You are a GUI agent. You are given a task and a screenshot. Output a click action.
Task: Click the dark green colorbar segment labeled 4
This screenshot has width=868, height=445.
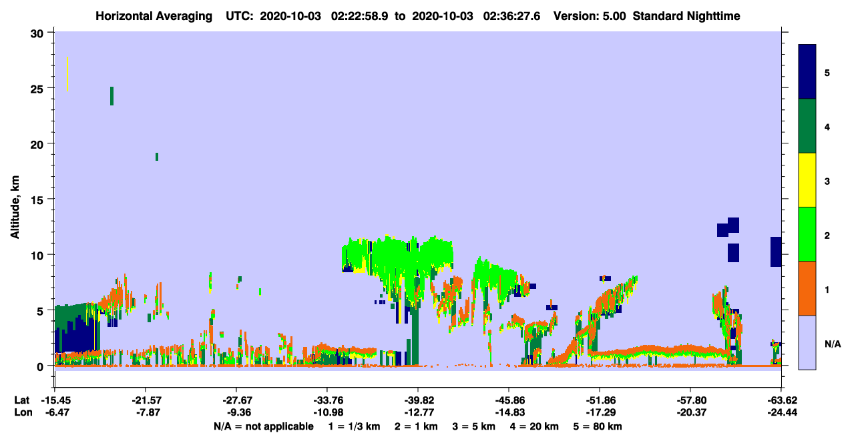click(807, 126)
